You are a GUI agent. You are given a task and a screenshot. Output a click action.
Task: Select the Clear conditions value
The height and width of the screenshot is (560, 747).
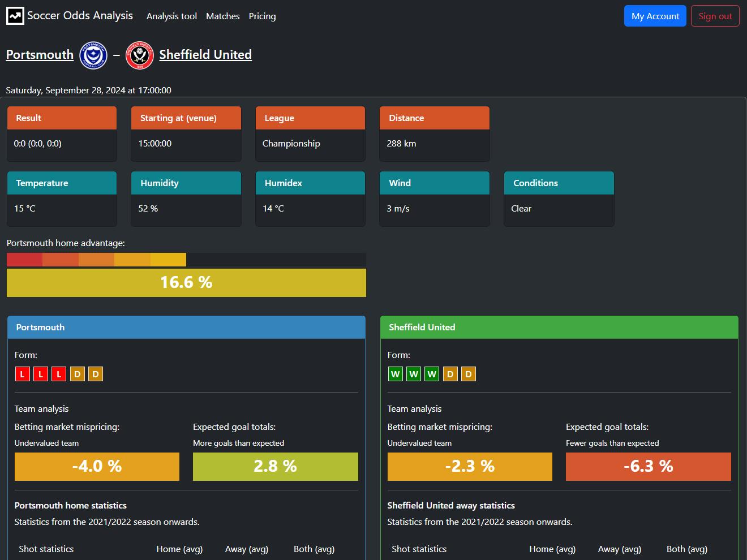pos(521,209)
